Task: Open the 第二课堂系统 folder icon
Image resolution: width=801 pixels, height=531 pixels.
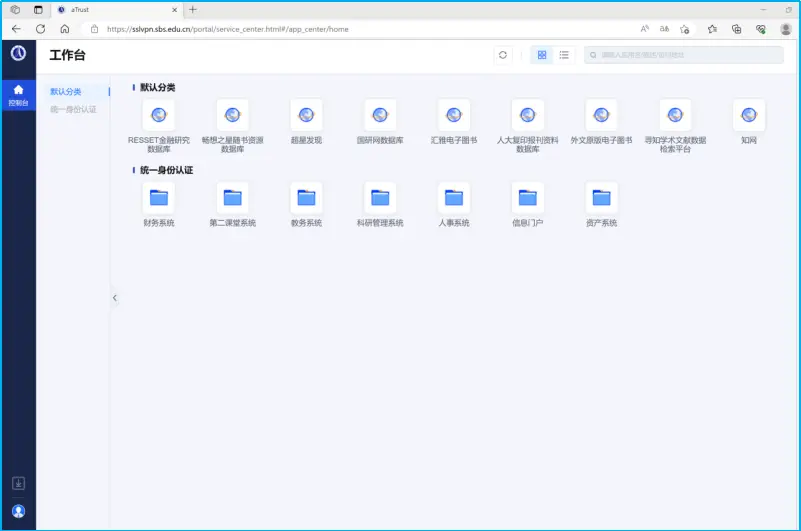Action: (x=232, y=198)
